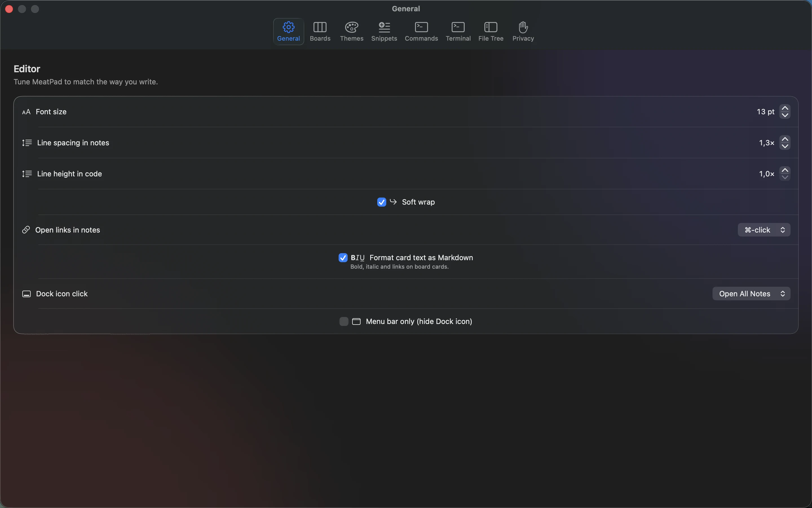This screenshot has width=812, height=508.
Task: Select the General gear tab
Action: (288, 32)
